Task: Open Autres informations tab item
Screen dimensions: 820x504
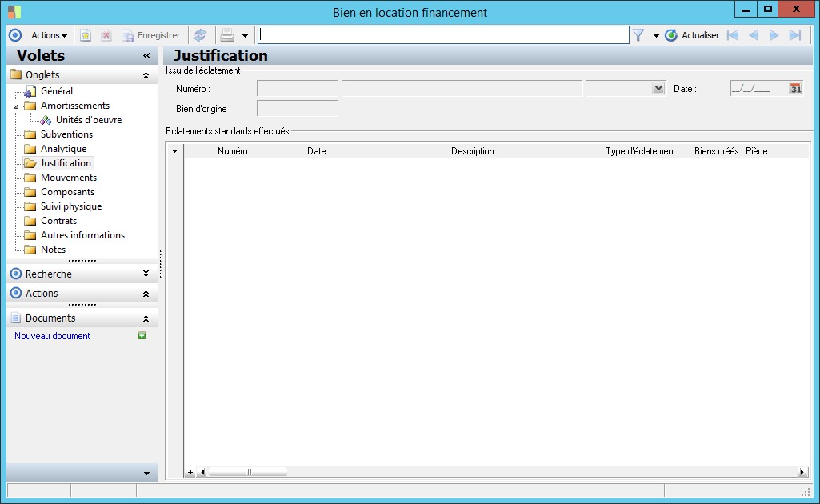Action: point(82,235)
